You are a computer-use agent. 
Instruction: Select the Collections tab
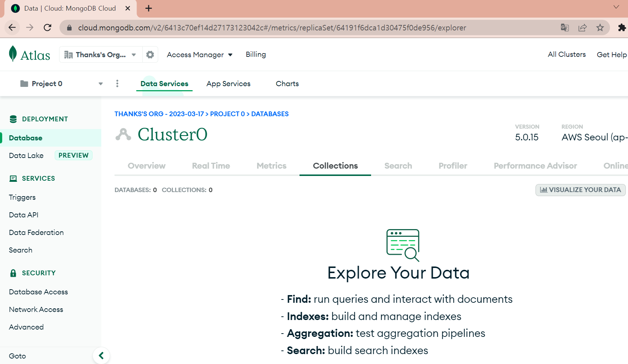point(335,166)
